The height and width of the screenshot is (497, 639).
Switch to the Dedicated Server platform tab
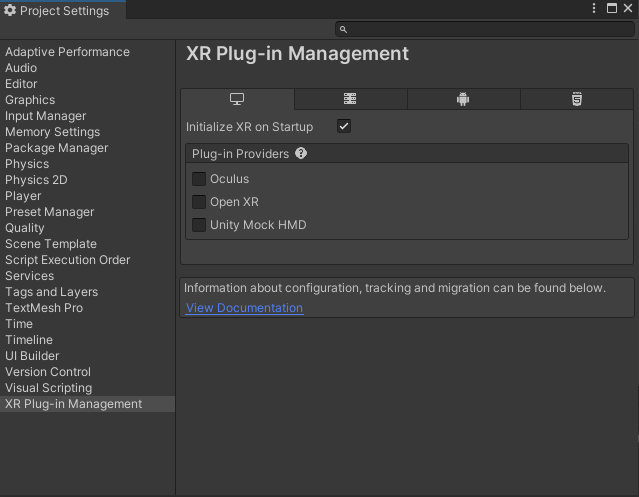point(350,99)
